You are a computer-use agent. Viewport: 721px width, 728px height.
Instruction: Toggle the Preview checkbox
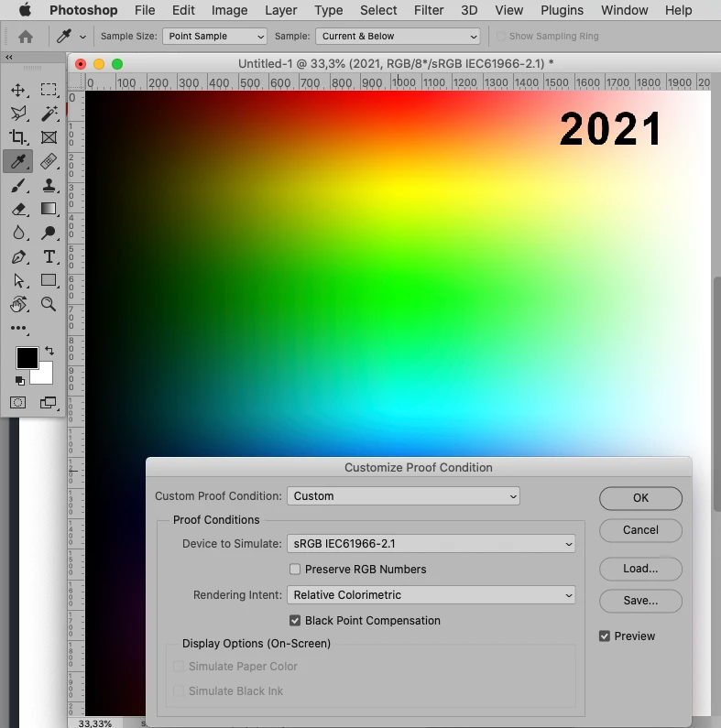tap(605, 636)
